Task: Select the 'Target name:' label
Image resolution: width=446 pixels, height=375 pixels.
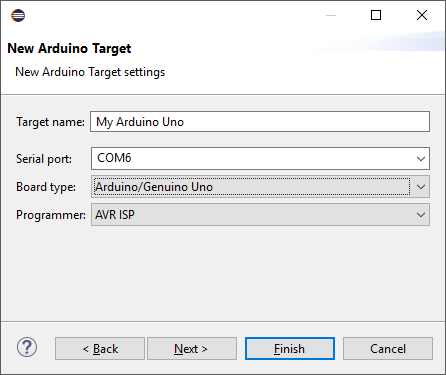Action: pos(51,122)
